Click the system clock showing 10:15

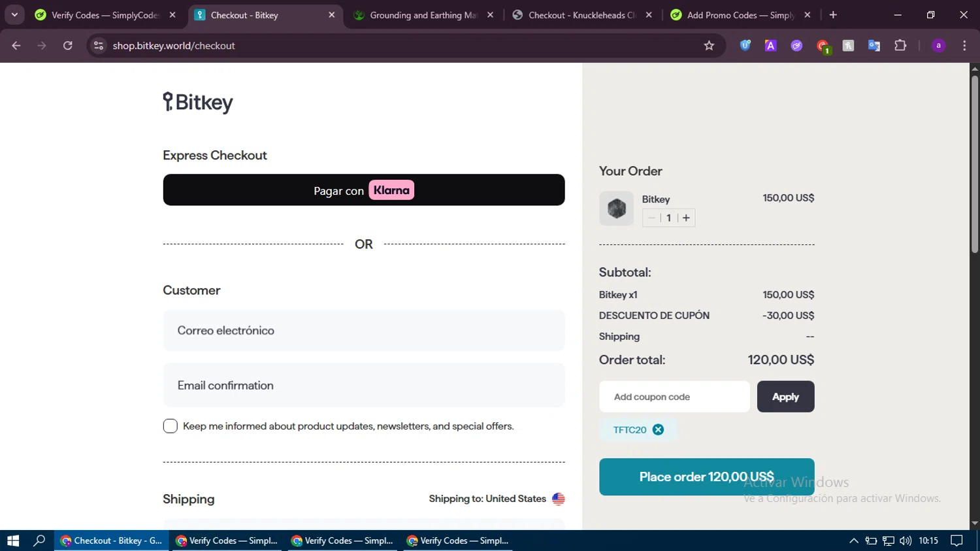(x=928, y=541)
